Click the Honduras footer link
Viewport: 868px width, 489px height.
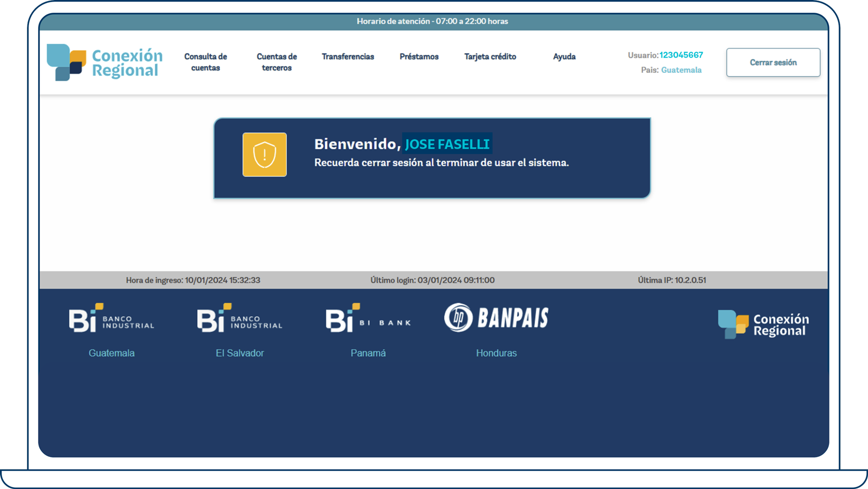pos(496,353)
